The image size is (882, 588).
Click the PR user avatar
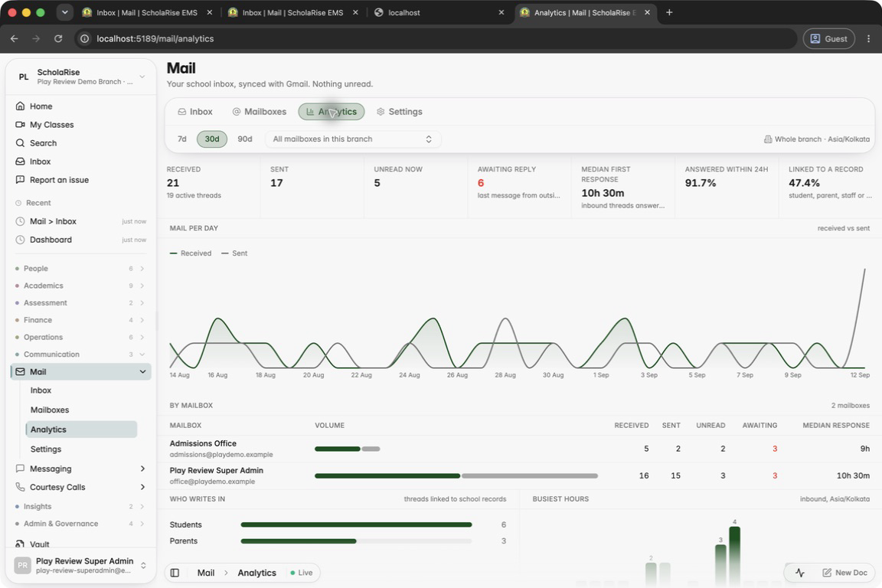[x=22, y=565]
